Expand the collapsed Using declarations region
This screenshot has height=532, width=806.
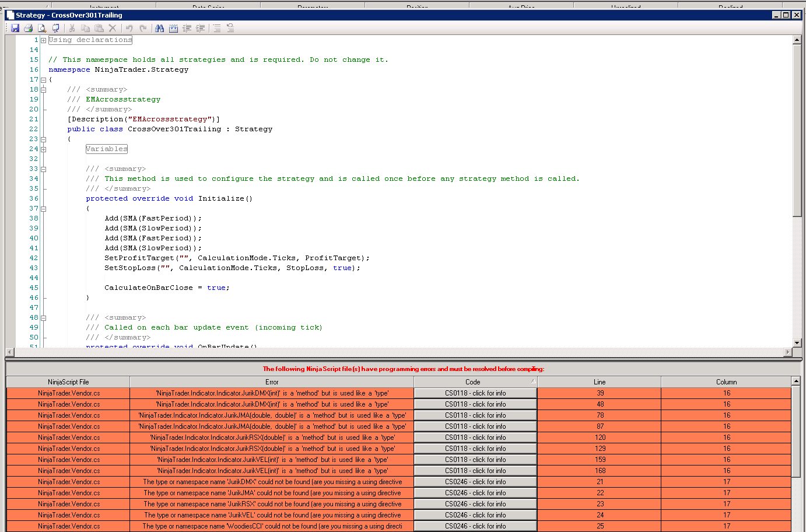(43, 40)
